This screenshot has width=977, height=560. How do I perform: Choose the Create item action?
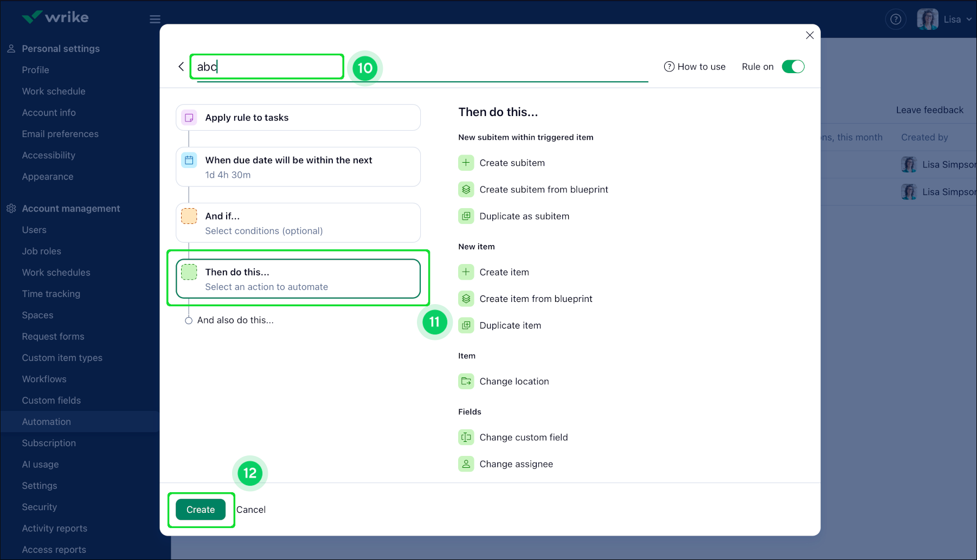click(504, 272)
